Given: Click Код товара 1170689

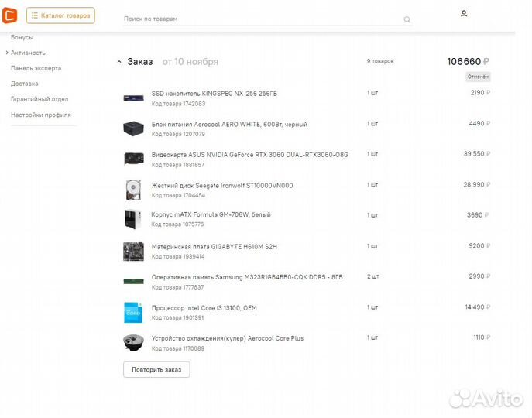Looking at the screenshot, I should 178,348.
